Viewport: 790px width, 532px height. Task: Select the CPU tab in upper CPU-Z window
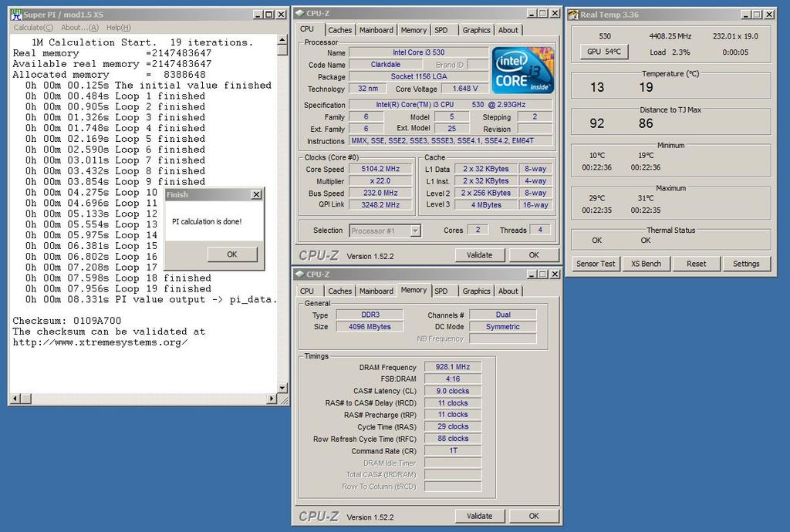(x=307, y=29)
